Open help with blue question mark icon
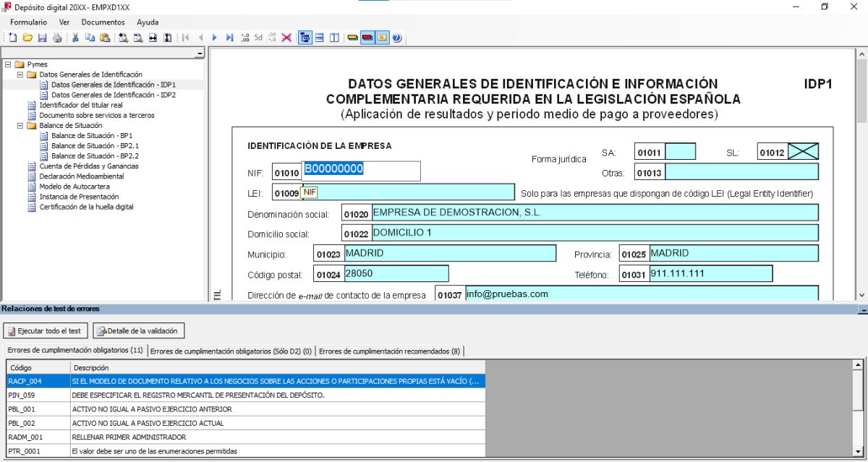Viewport: 868px width, 462px height. (x=397, y=38)
